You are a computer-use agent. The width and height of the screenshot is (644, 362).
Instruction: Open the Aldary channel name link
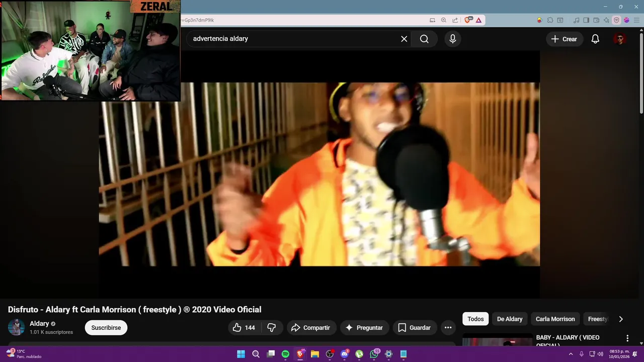39,324
